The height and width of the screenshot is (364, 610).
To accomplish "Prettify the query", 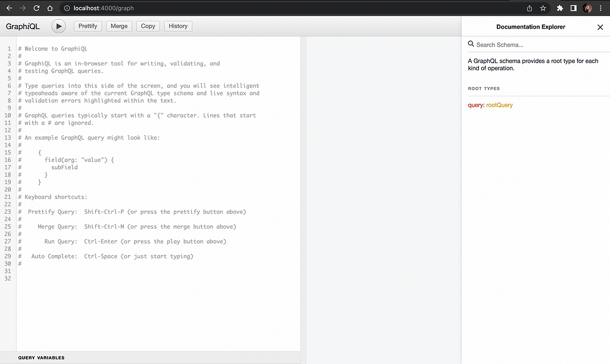I will [88, 26].
